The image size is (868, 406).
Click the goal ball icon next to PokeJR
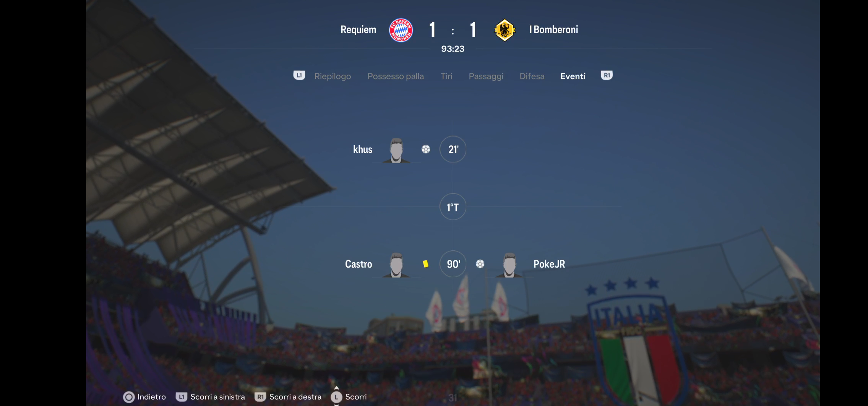[x=480, y=264]
